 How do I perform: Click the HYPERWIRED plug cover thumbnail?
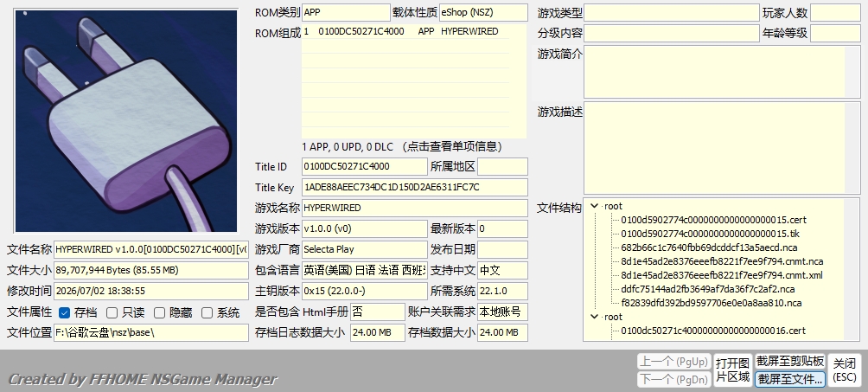click(x=126, y=121)
